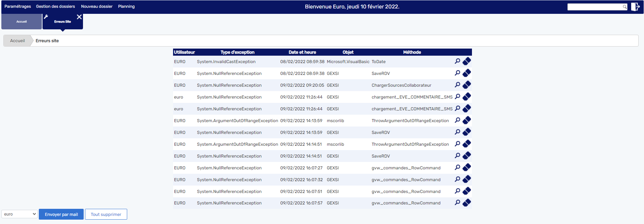Open magnifier for the ChargerSourcesCollaborateur error
Image resolution: width=644 pixels, height=224 pixels.
pos(457,85)
